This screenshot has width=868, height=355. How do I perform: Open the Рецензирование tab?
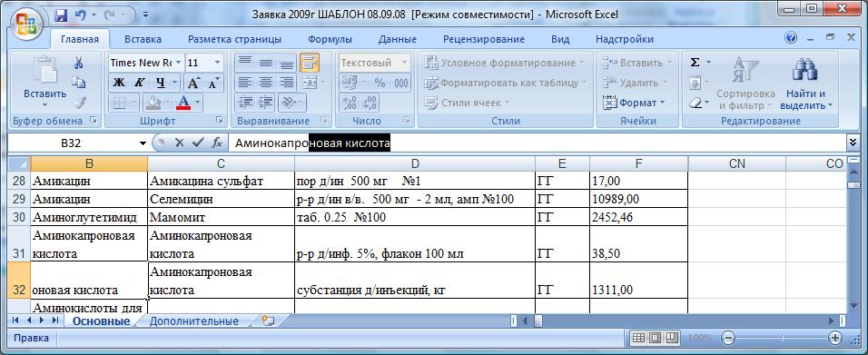pos(484,39)
